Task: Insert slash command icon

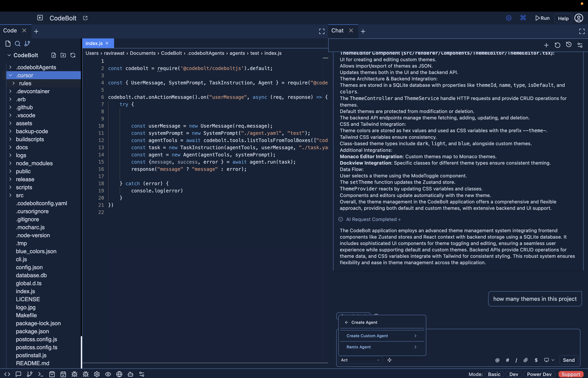Action: [x=516, y=360]
